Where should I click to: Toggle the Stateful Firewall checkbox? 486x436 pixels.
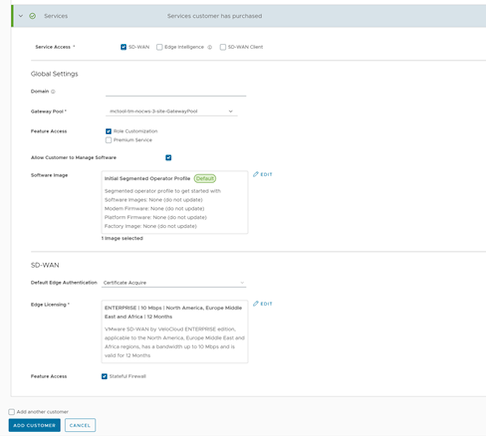(104, 376)
